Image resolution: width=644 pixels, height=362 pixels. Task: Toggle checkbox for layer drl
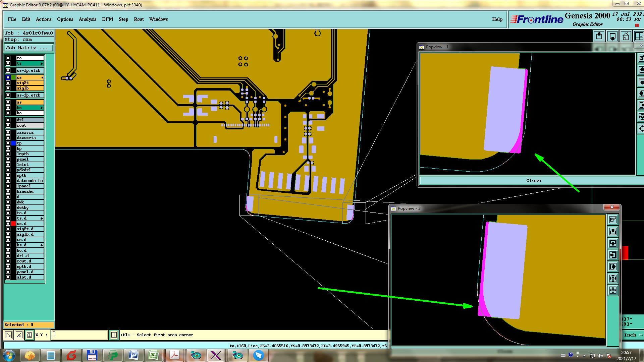[x=8, y=120]
